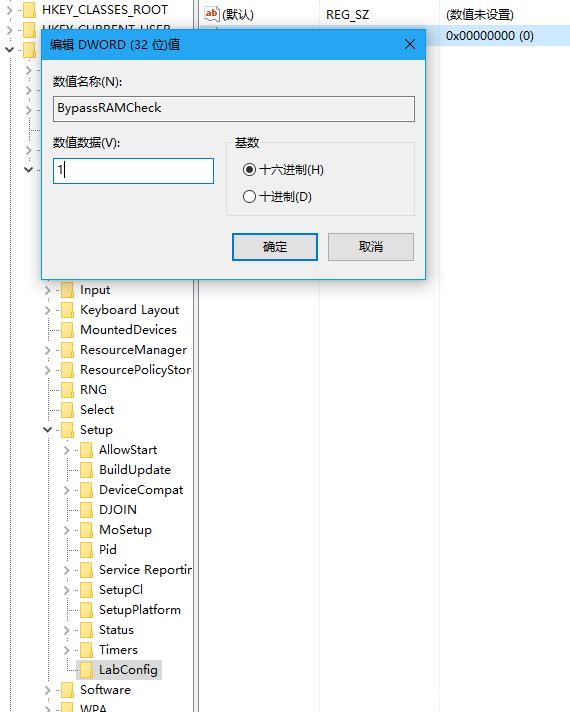Viewport: 570px width, 712px height.
Task: Cancel the dialog with 取消 button
Action: [371, 247]
